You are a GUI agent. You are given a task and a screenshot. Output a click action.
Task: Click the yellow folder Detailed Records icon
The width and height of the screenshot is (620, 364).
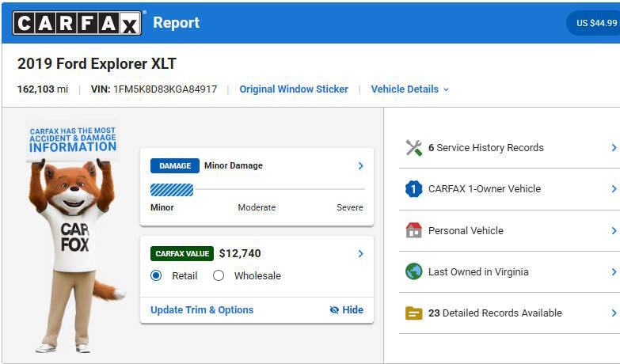(413, 313)
